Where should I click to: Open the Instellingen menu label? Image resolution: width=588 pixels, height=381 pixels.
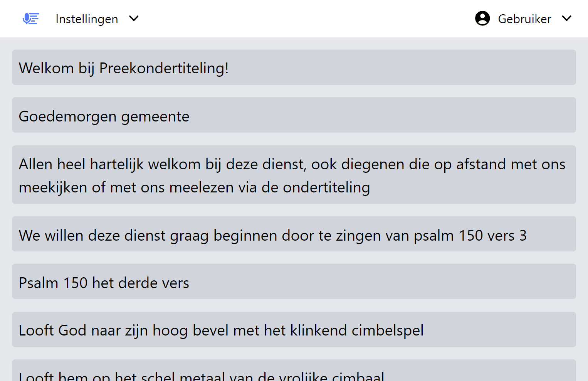click(87, 19)
